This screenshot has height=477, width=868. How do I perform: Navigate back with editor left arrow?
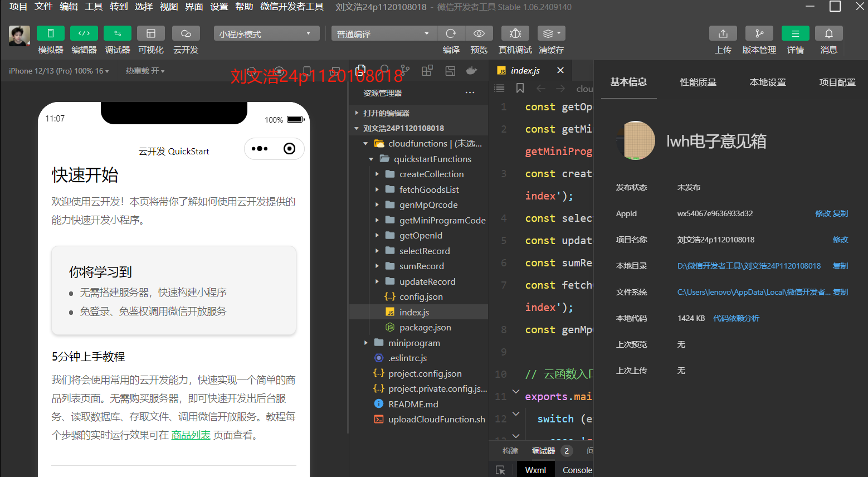(540, 88)
